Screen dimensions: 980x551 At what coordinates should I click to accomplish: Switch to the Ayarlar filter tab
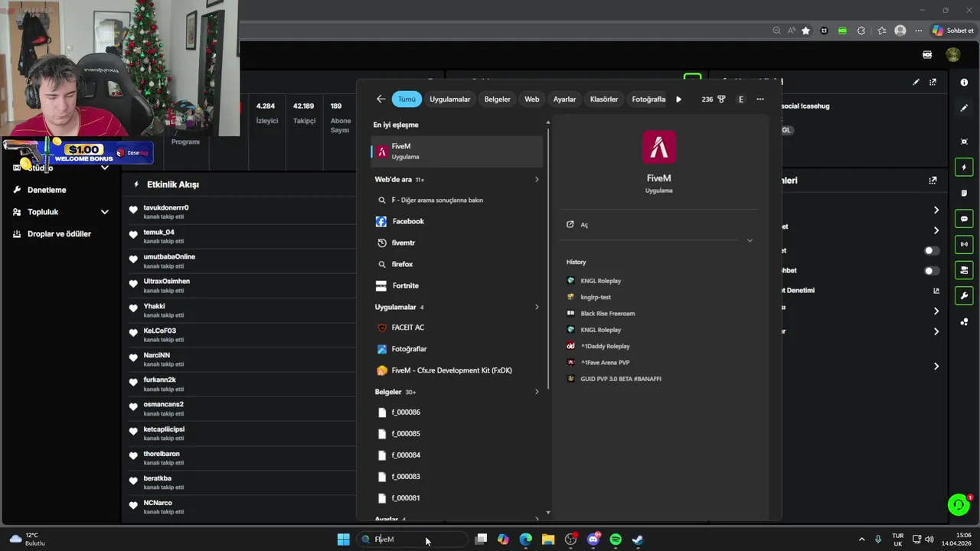click(x=565, y=99)
